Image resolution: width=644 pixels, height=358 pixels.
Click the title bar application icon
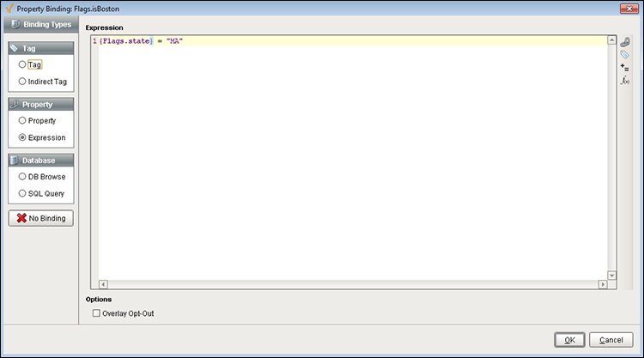tap(9, 9)
